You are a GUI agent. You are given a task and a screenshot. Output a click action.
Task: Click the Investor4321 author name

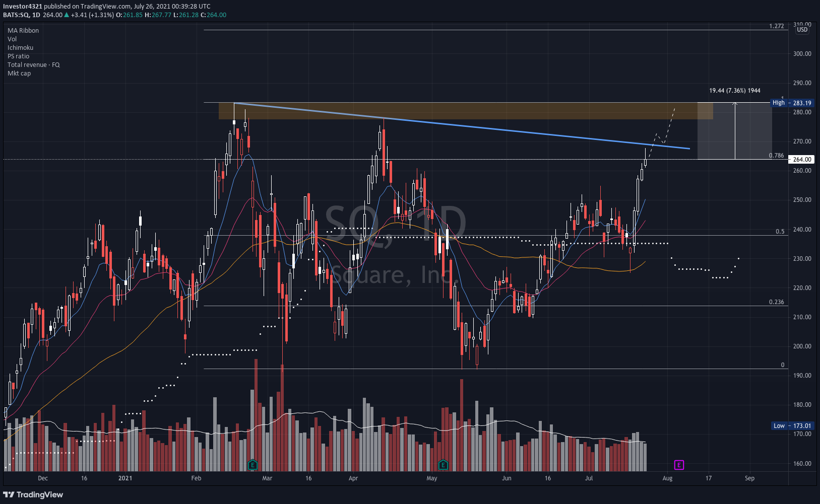pos(23,6)
